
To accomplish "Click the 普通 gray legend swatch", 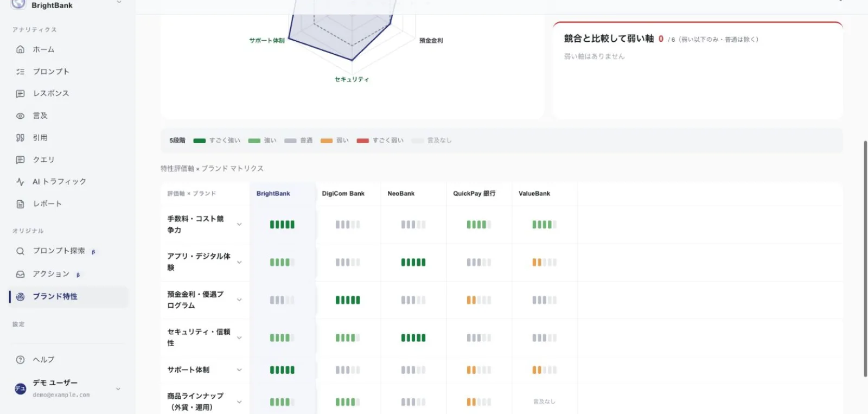I will pos(290,141).
